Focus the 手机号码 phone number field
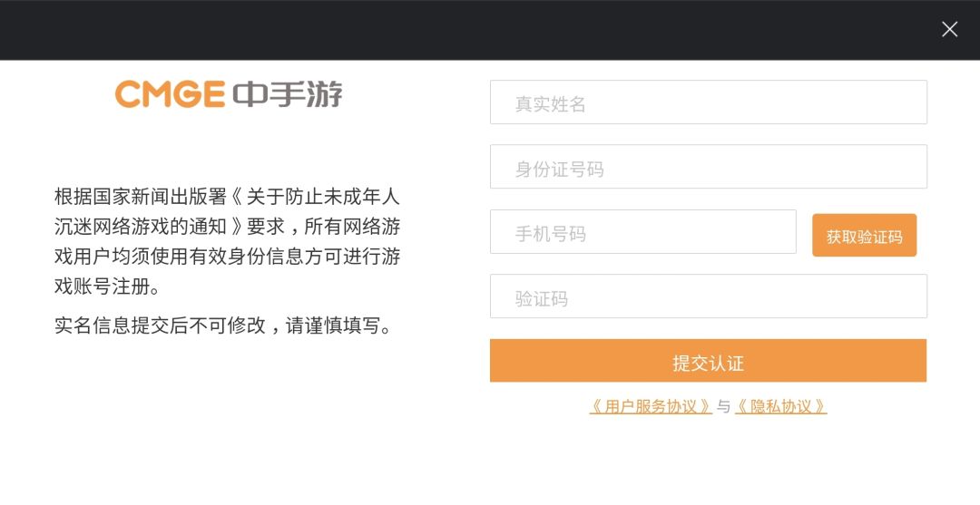Viewport: 980px width, 505px height. pos(643,231)
